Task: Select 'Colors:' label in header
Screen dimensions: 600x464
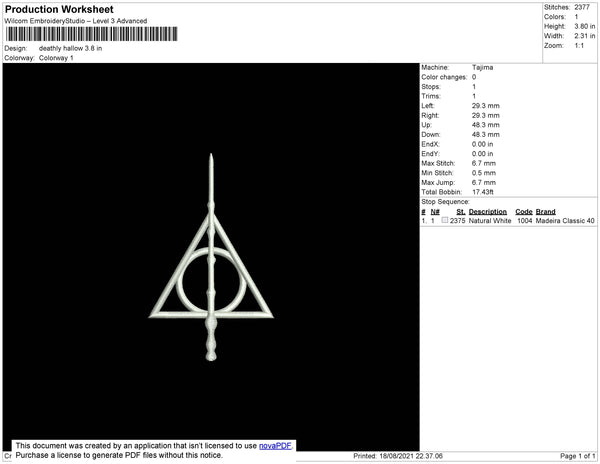Action: pyautogui.click(x=555, y=17)
